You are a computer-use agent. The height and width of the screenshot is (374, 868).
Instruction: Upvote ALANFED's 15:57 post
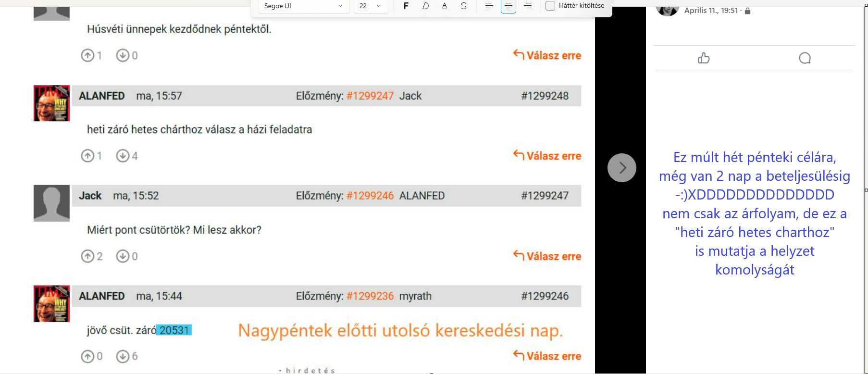coord(87,156)
